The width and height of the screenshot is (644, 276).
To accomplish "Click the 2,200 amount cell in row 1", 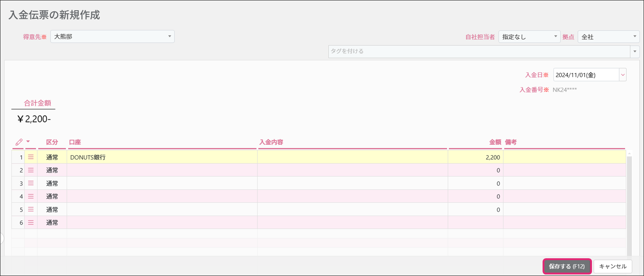I will (475, 157).
